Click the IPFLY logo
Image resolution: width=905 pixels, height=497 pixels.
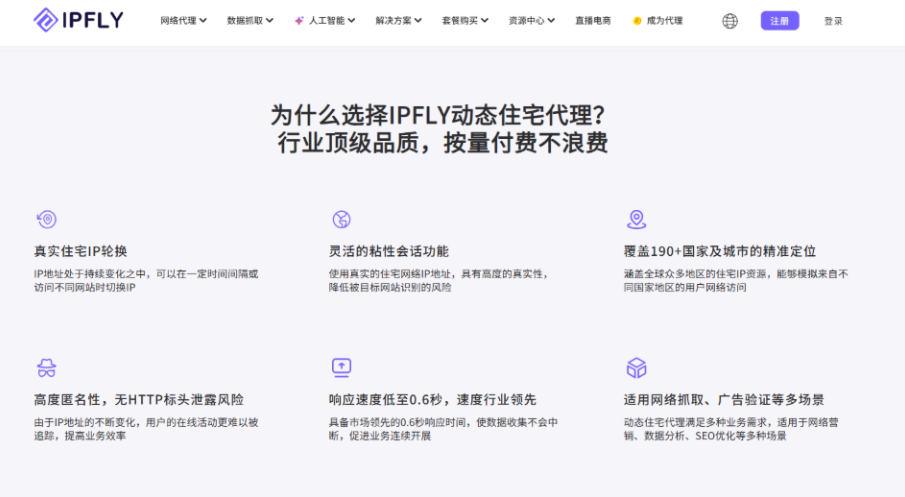tap(78, 20)
